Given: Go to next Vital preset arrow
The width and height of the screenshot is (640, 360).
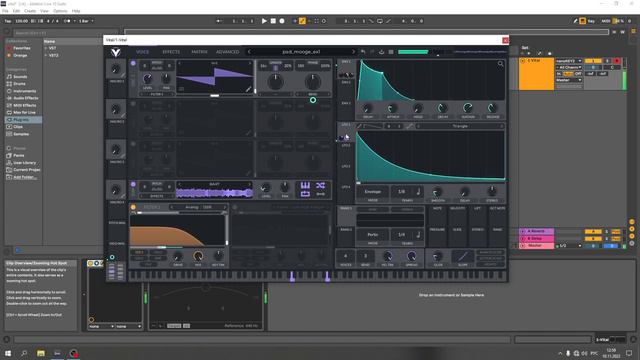Looking at the screenshot, I should 353,52.
